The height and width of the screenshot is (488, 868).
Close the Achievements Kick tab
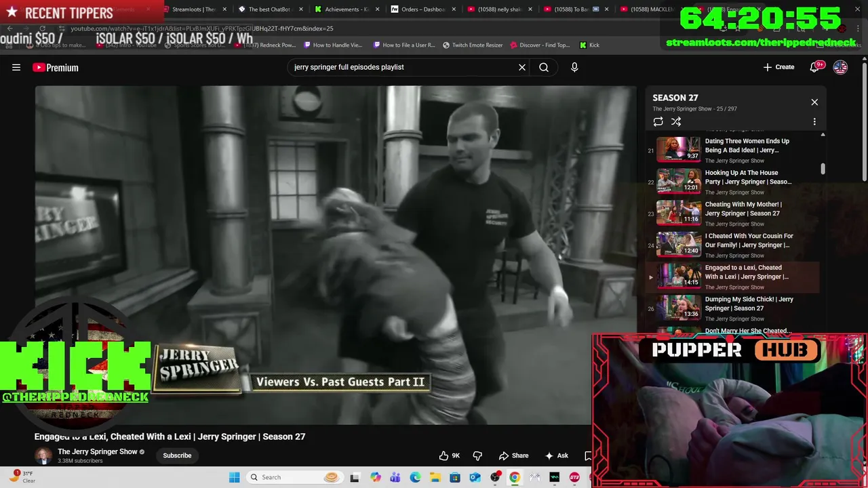pyautogui.click(x=377, y=9)
